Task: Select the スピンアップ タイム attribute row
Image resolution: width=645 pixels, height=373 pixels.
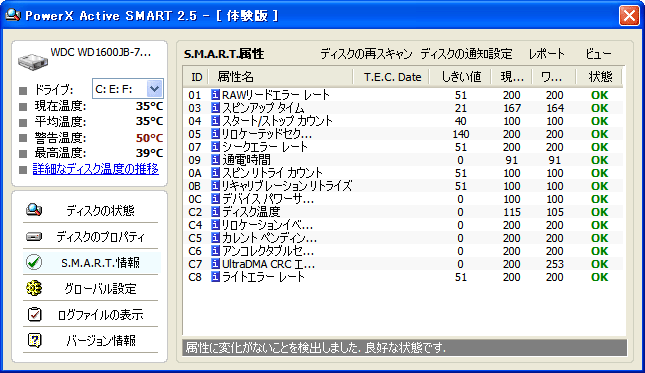Action: tap(403, 108)
